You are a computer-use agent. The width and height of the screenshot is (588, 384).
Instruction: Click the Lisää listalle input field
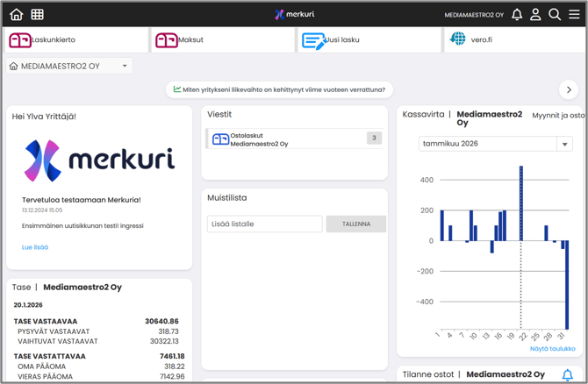[x=265, y=224]
